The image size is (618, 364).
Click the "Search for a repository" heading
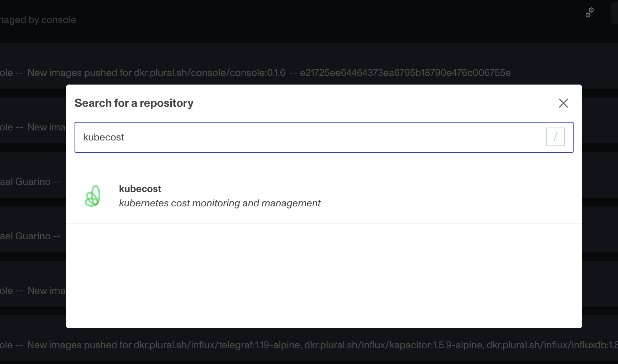tap(134, 103)
